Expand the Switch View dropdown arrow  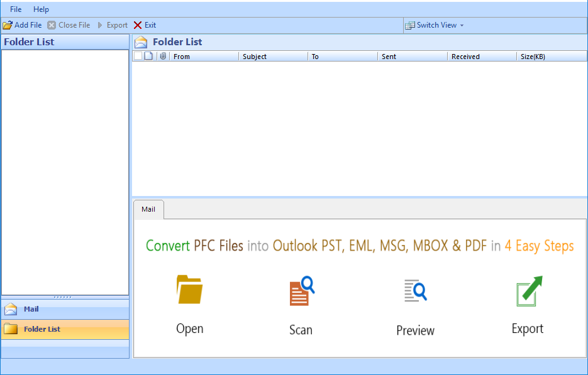pyautogui.click(x=462, y=26)
